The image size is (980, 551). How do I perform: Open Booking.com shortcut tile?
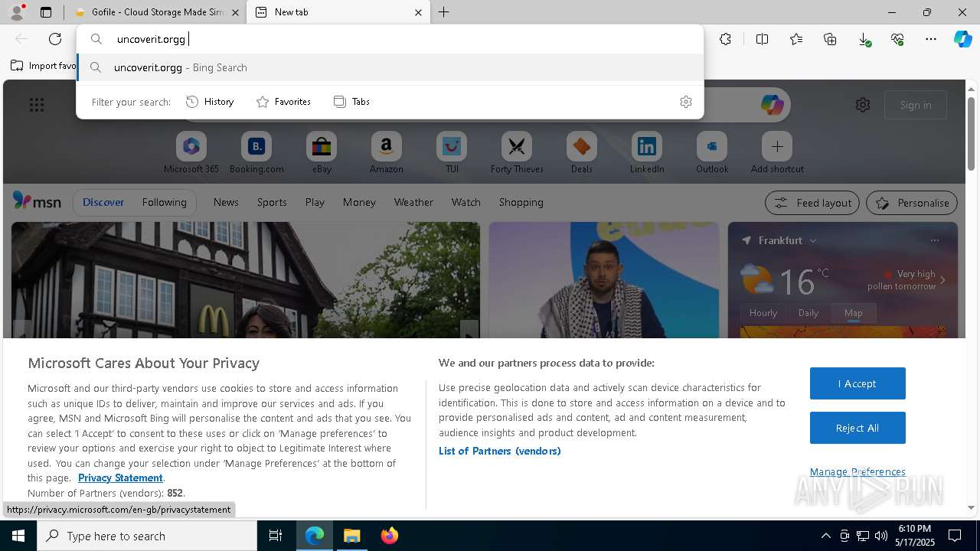click(256, 153)
